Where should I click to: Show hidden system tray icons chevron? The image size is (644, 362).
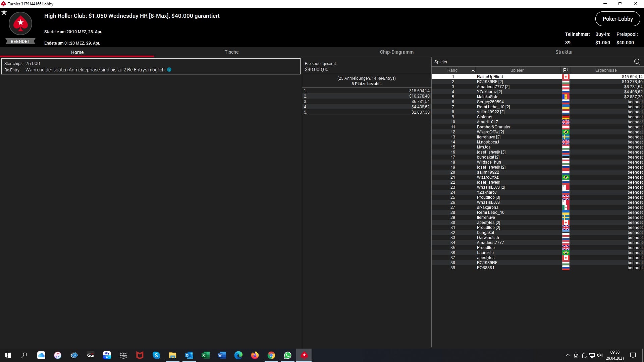[x=568, y=355]
